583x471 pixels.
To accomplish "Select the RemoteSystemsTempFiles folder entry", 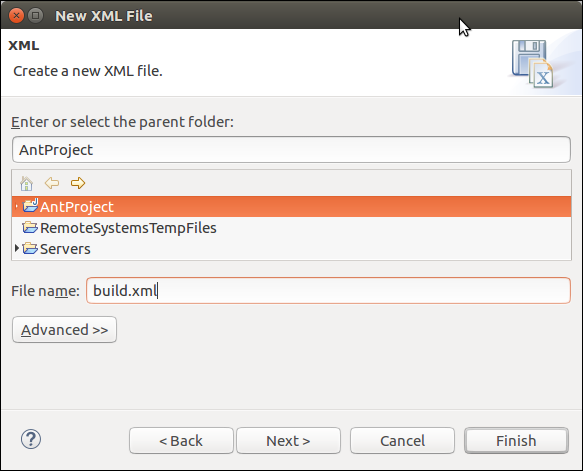I will (x=128, y=228).
